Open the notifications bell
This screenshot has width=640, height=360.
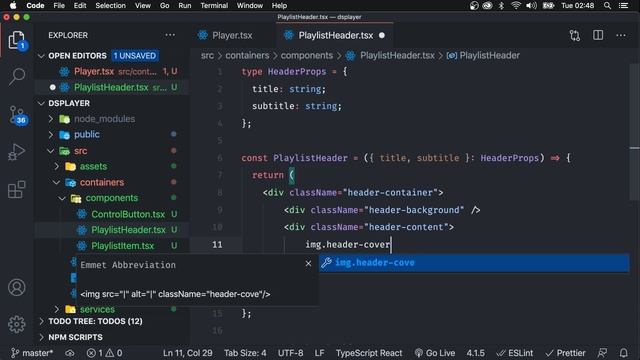623,353
